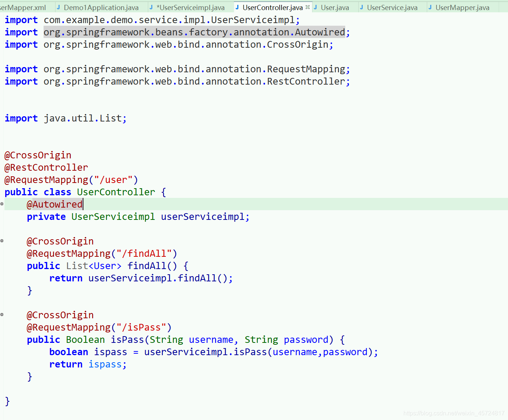Click the highlighted org.springframework.beans.factory.annotation.Autowired import

pos(194,32)
